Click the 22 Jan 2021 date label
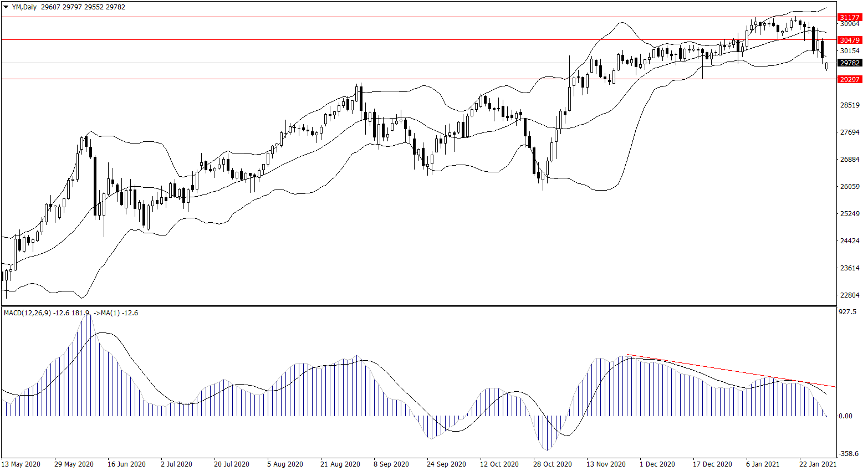 [x=818, y=464]
